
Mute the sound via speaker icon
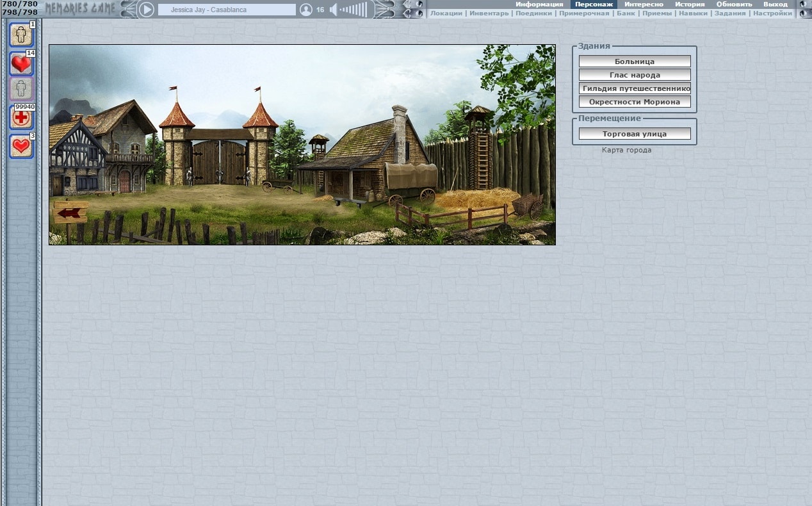click(333, 10)
